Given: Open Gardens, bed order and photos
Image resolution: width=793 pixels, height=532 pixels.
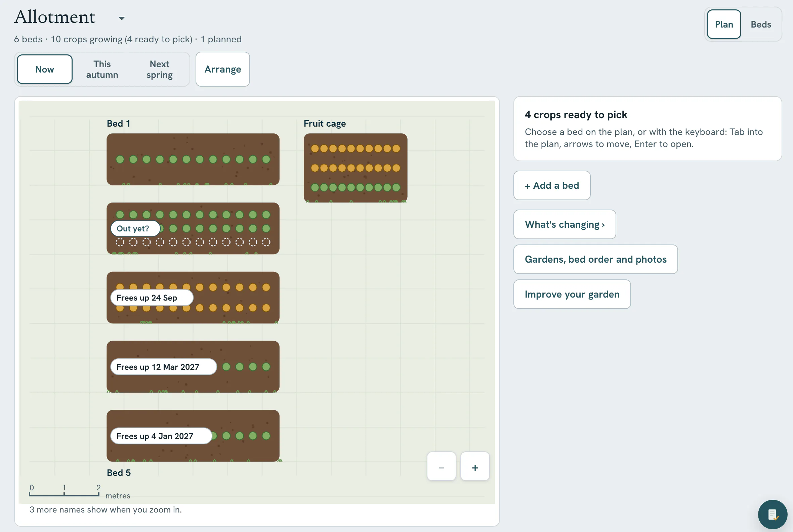Looking at the screenshot, I should [x=595, y=259].
